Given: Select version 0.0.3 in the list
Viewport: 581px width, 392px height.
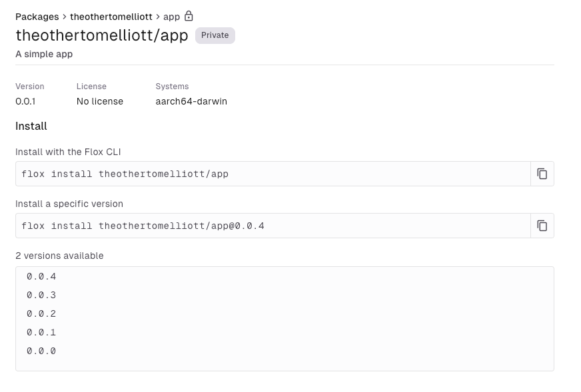Looking at the screenshot, I should click(41, 295).
